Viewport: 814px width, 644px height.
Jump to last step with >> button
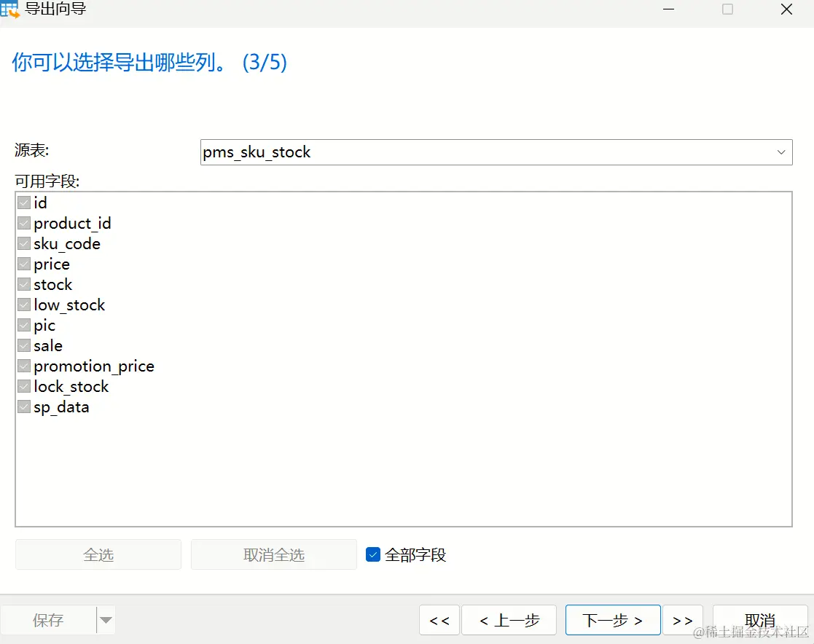pyautogui.click(x=683, y=620)
